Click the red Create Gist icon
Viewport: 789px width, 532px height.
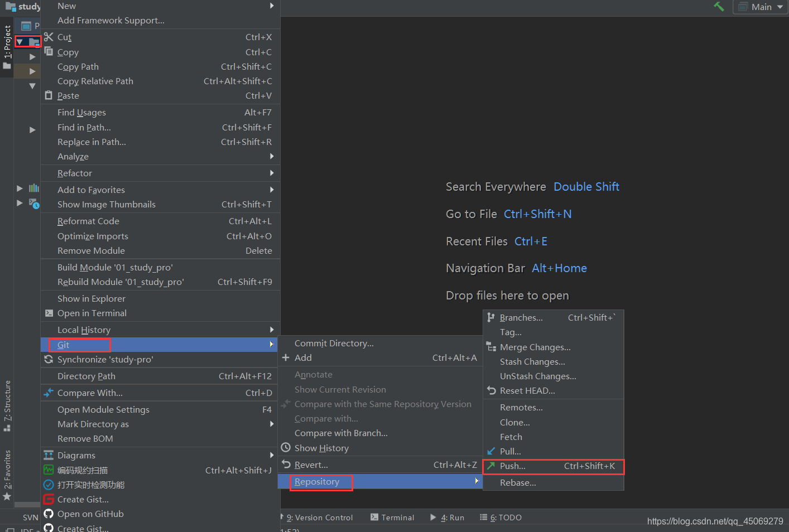pyautogui.click(x=49, y=499)
